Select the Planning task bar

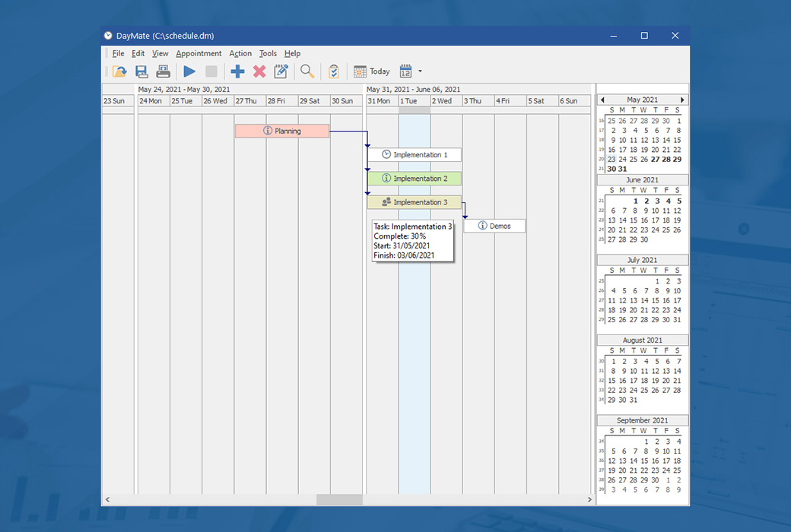(282, 131)
